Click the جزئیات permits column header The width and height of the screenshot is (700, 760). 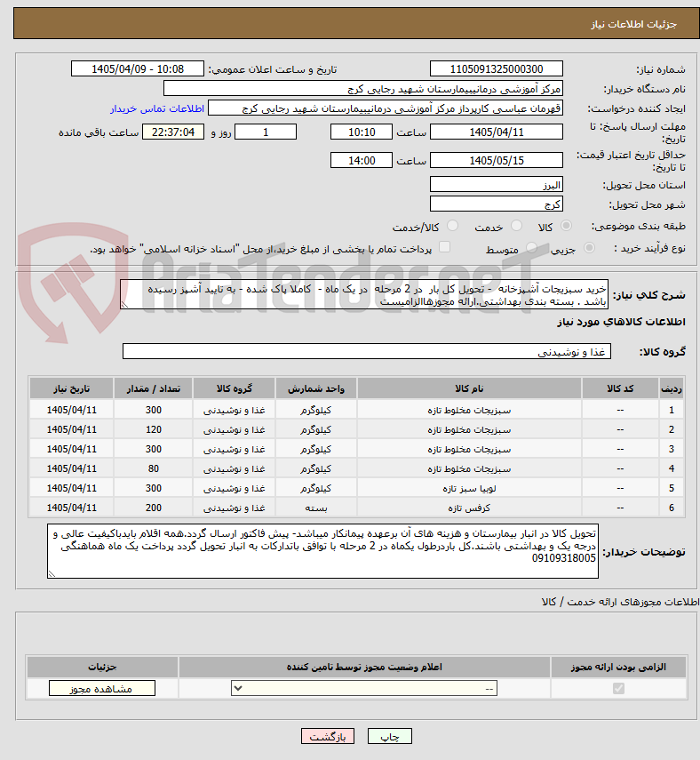pyautogui.click(x=102, y=668)
